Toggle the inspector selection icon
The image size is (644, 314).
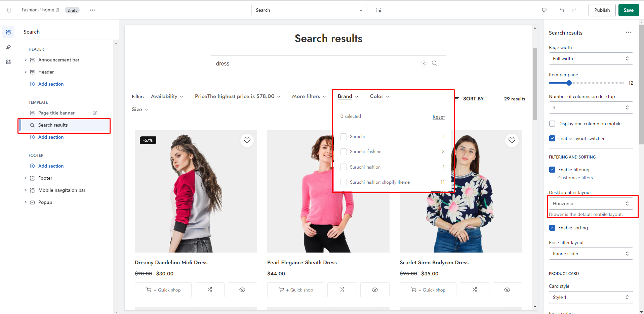(379, 10)
